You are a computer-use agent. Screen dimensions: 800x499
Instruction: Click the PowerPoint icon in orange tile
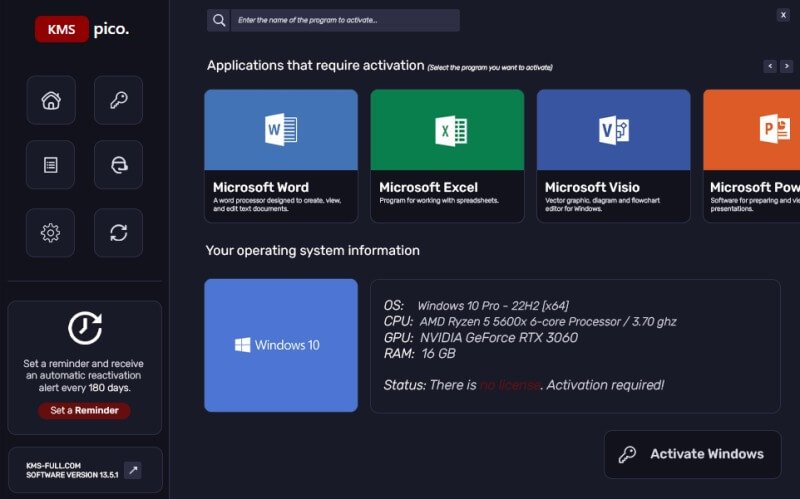point(775,129)
